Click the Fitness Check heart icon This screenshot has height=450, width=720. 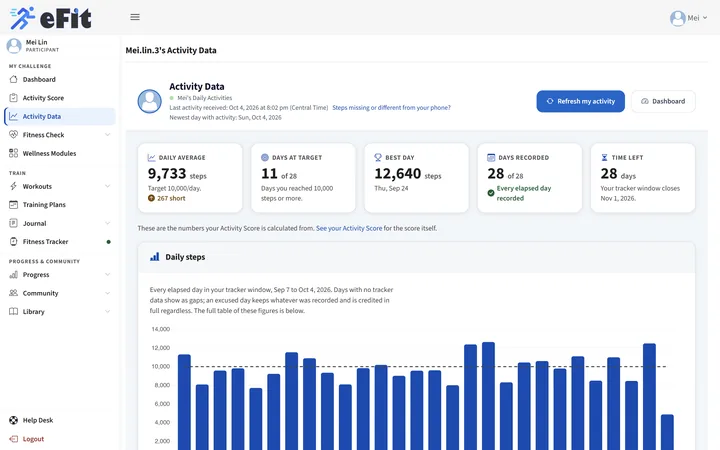[x=13, y=135]
